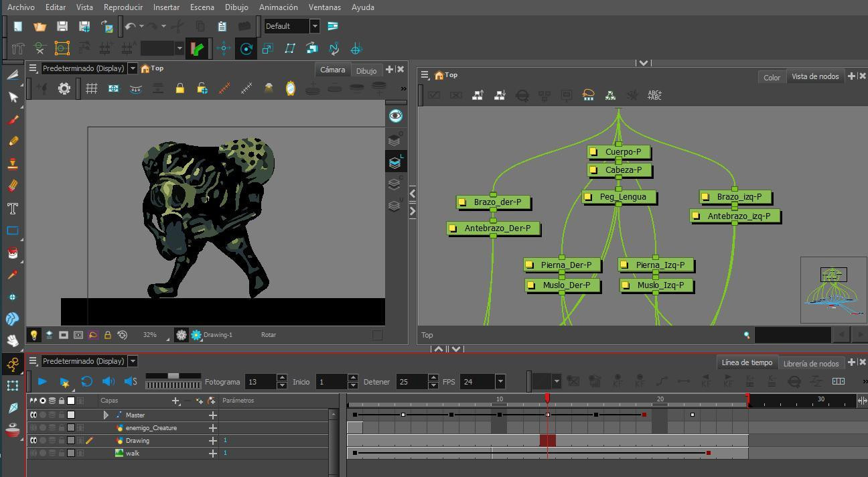Play the animation in timeline

tap(42, 381)
